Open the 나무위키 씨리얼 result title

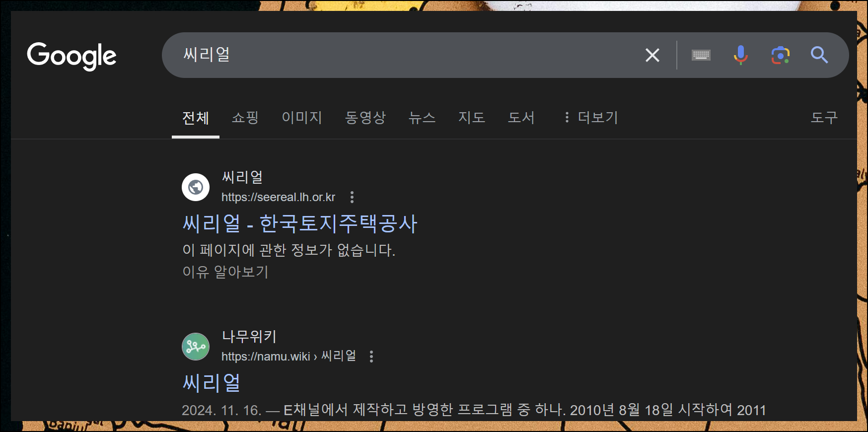(x=212, y=383)
